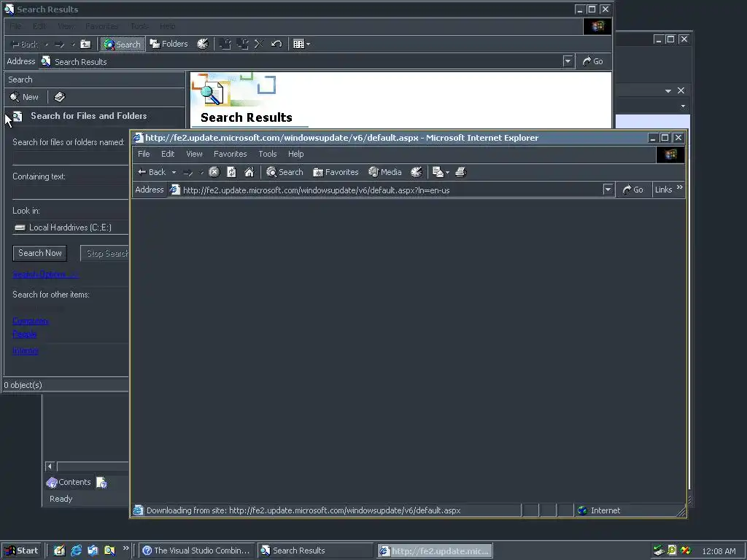Toggle the Folders pane in Search Results window
The image size is (747, 560).
[x=169, y=44]
